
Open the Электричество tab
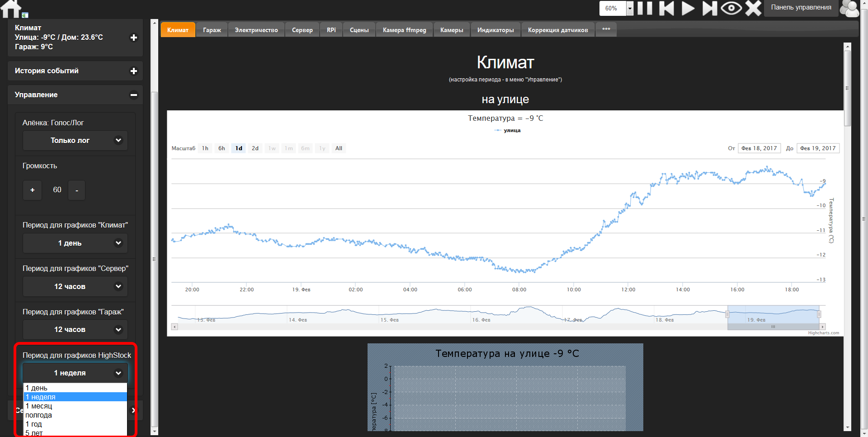click(x=256, y=30)
